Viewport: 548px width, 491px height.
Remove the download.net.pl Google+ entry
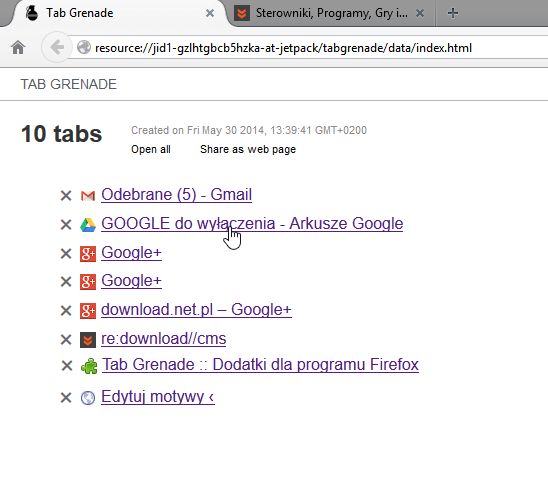coord(66,311)
